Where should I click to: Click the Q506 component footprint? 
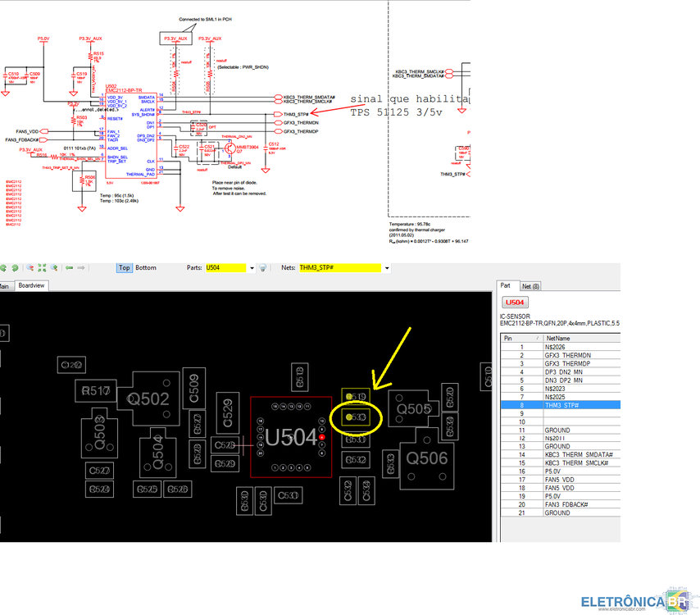pyautogui.click(x=426, y=458)
